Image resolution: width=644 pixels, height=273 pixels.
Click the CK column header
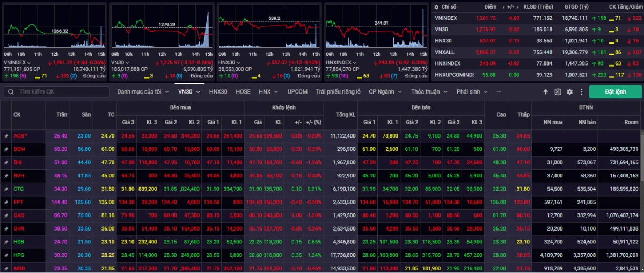(17, 115)
